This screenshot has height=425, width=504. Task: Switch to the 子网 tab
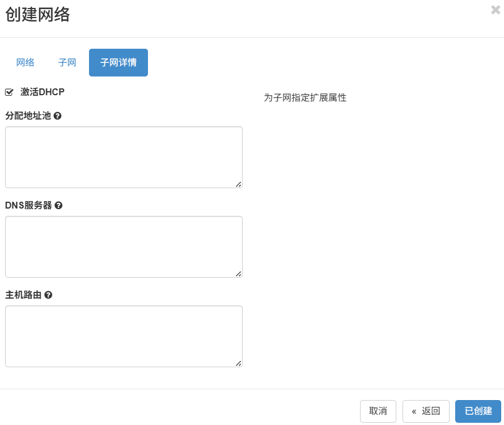(67, 62)
